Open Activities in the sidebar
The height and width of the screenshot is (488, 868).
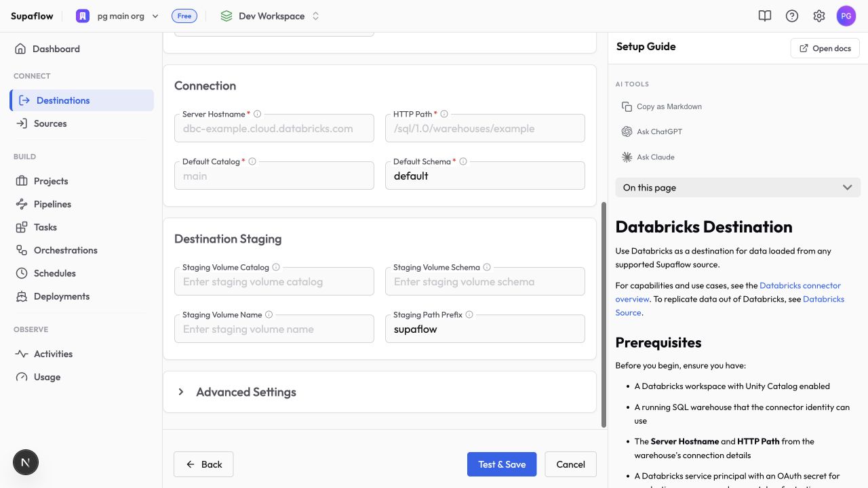81,354
